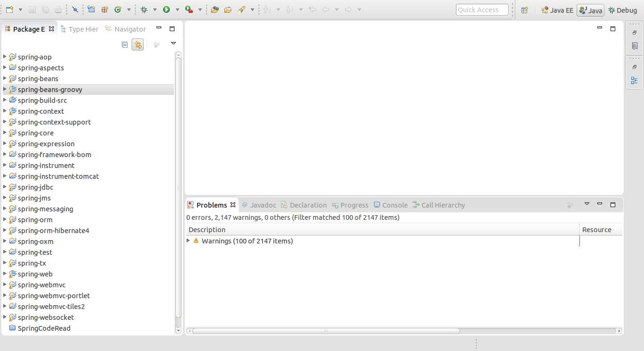The height and width of the screenshot is (351, 644).
Task: Open the Task List fast view icon
Action: tap(635, 46)
